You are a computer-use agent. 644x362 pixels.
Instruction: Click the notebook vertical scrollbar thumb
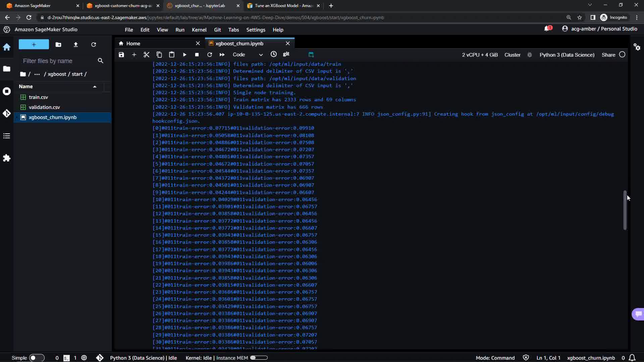click(625, 210)
